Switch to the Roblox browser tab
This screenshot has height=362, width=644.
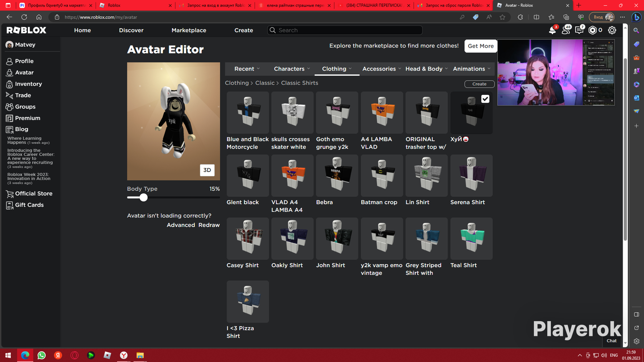point(135,5)
